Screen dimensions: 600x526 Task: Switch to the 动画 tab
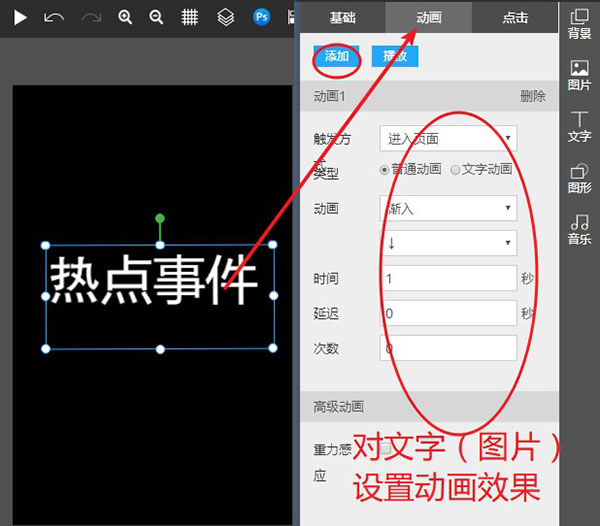[x=429, y=17]
